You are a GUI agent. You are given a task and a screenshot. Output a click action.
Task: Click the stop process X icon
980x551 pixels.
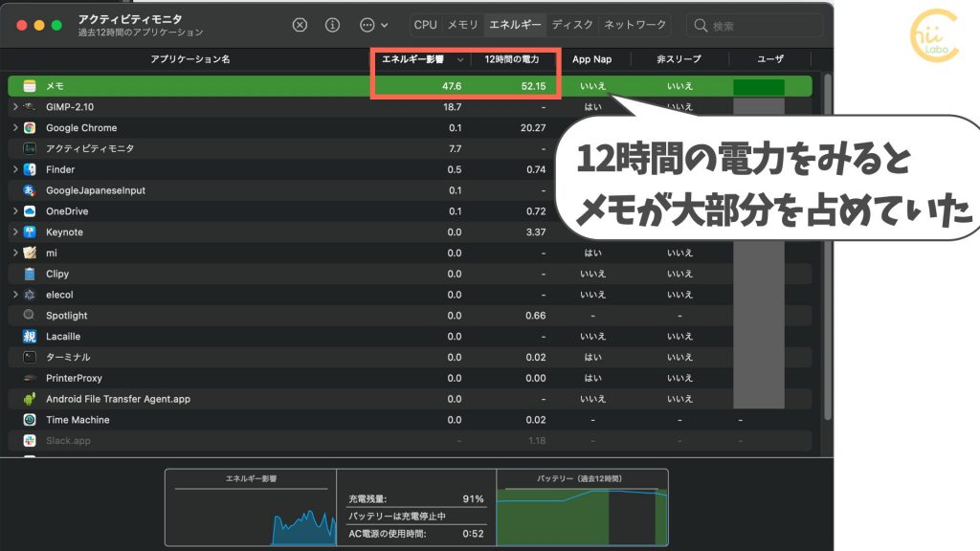[300, 25]
